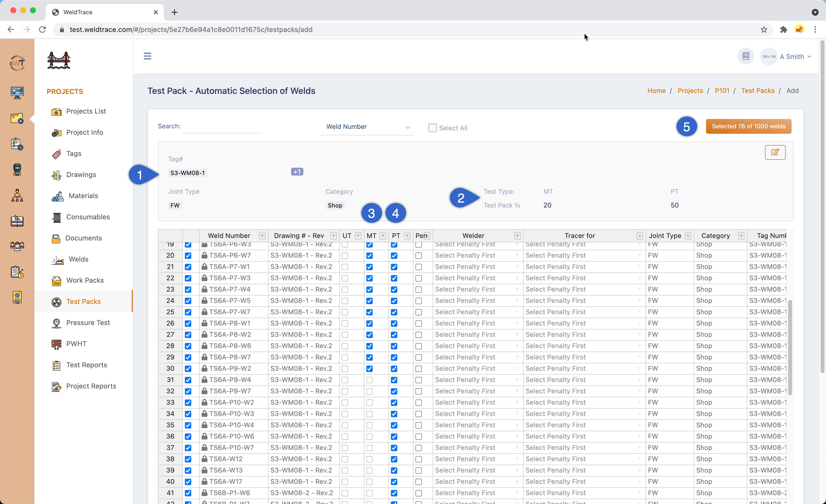Open the clipboard settings icon in left rail
This screenshot has width=826, height=504.
[x=17, y=144]
